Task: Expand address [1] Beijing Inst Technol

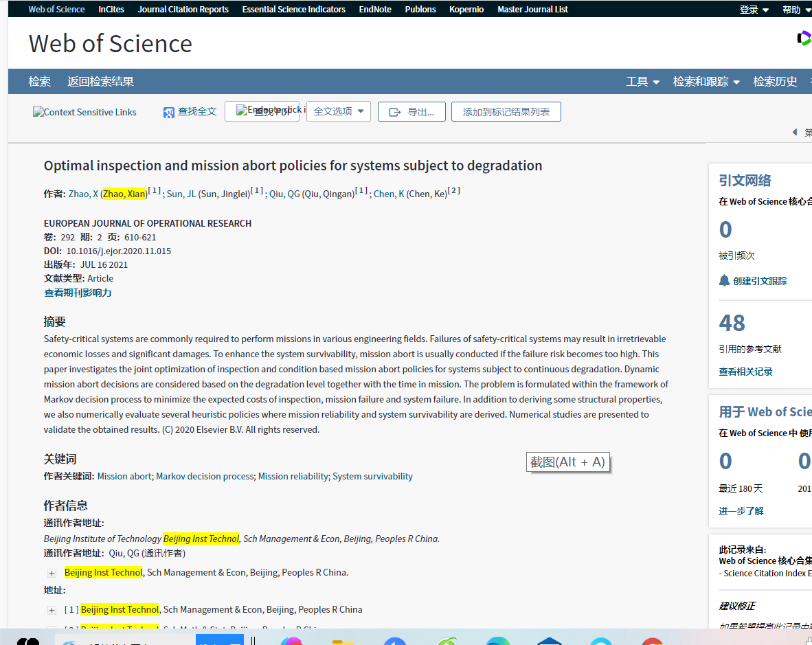Action: pos(52,610)
